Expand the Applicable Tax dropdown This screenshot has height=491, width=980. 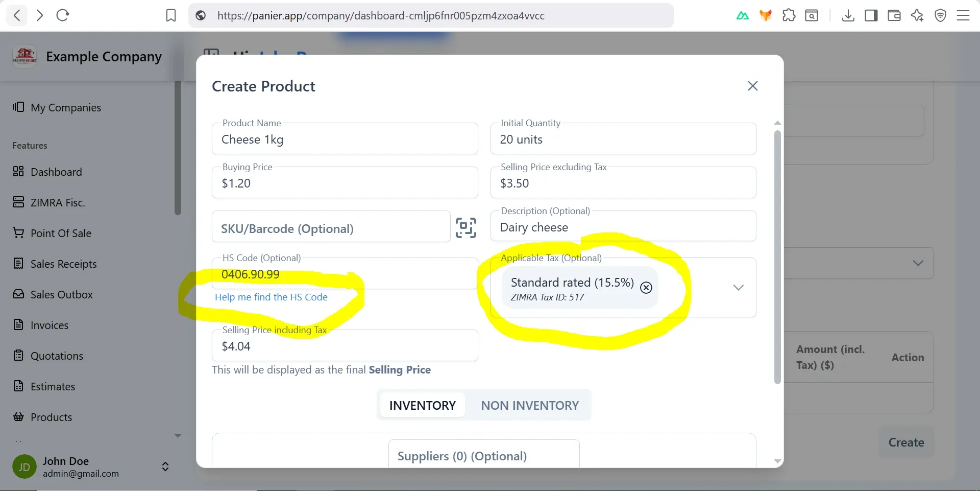[738, 288]
